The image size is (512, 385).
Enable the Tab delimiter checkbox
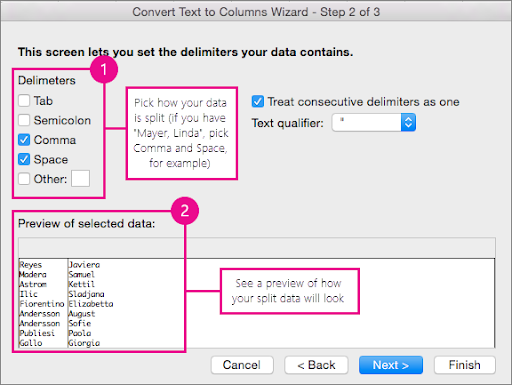[x=24, y=100]
